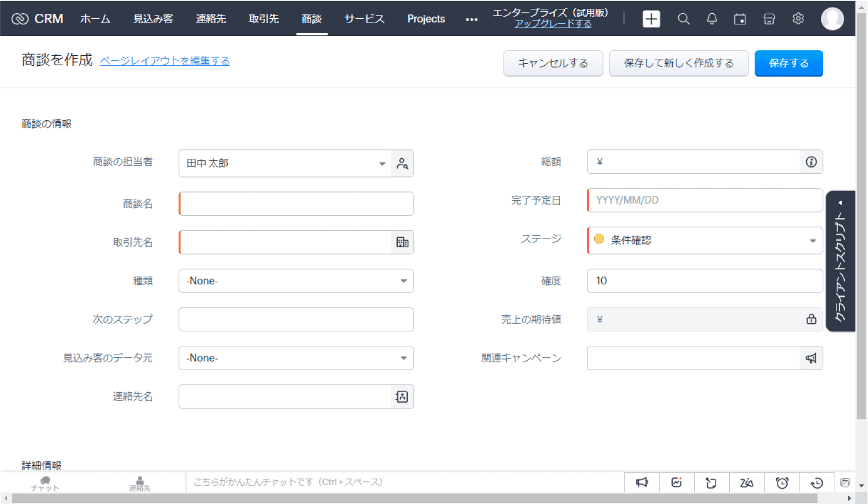Click the 保存する button
Image resolution: width=868 pixels, height=504 pixels.
pos(788,63)
